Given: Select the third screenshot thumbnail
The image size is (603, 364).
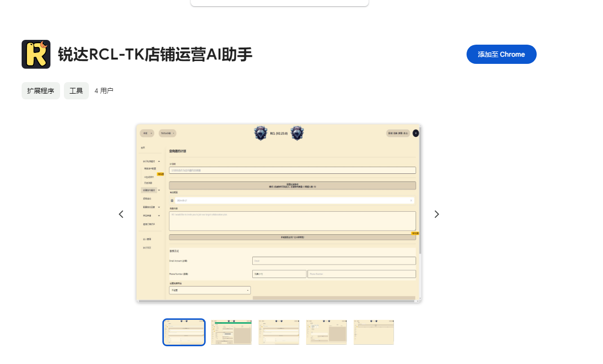Looking at the screenshot, I should 279,332.
